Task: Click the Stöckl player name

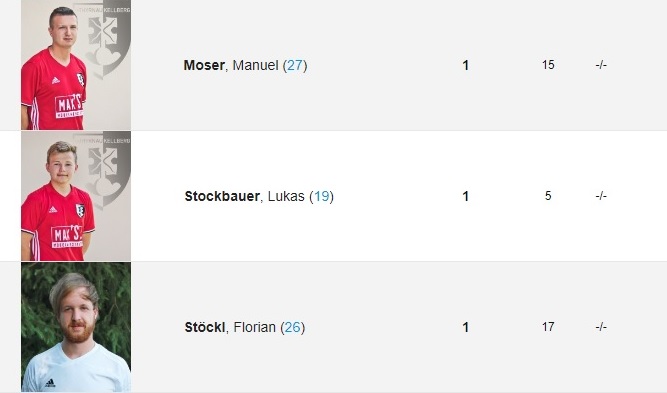Action: click(205, 327)
